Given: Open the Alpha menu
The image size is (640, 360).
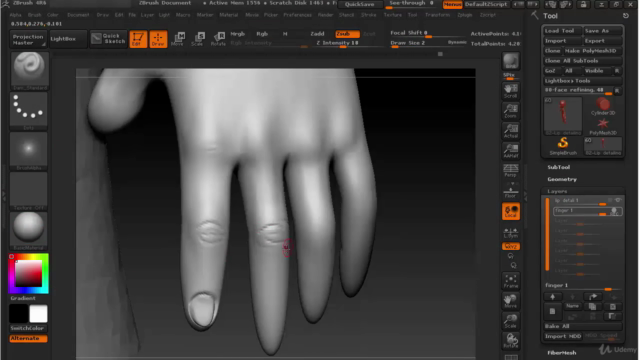Looking at the screenshot, I should [x=16, y=15].
